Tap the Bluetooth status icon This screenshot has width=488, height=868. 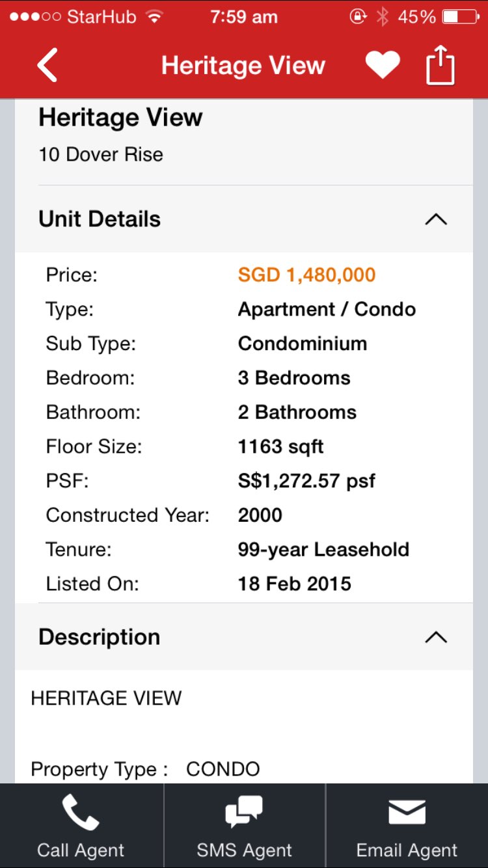pyautogui.click(x=383, y=17)
